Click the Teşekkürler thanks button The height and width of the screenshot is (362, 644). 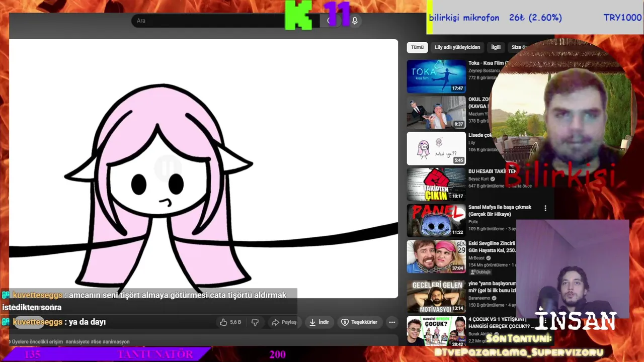[x=359, y=322]
